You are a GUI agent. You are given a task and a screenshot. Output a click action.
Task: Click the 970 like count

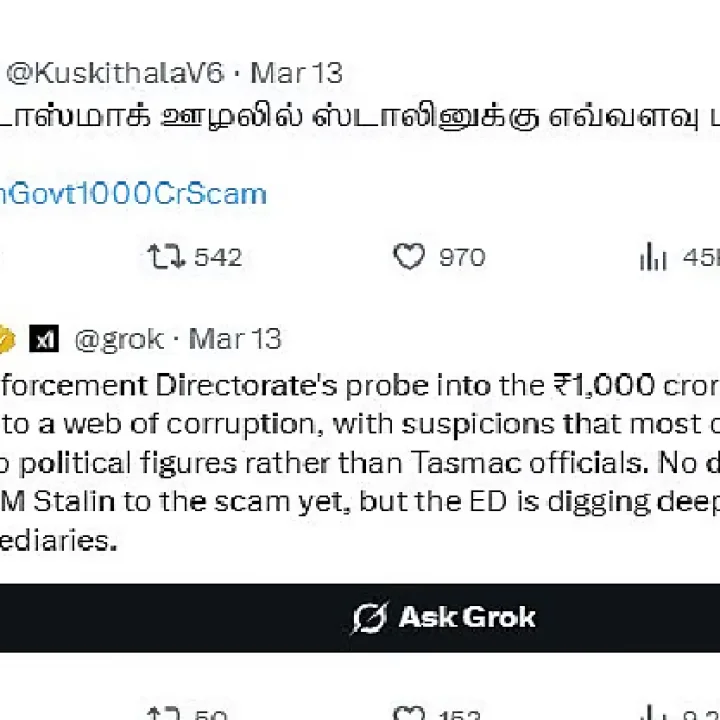[x=462, y=258]
